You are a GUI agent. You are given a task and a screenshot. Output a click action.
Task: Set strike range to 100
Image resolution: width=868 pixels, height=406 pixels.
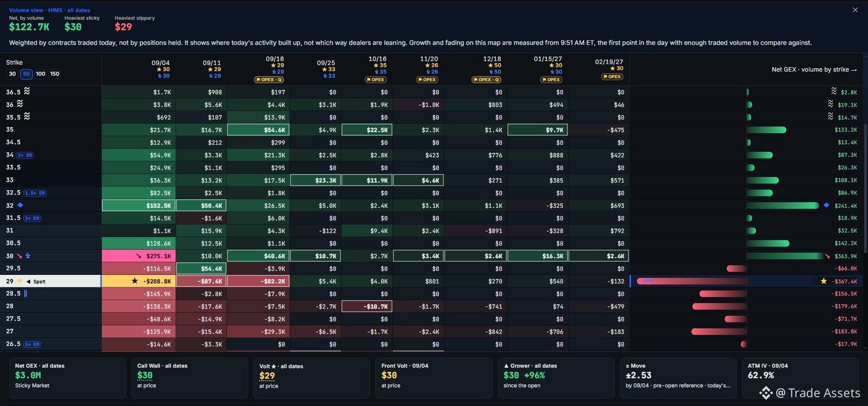click(x=40, y=74)
